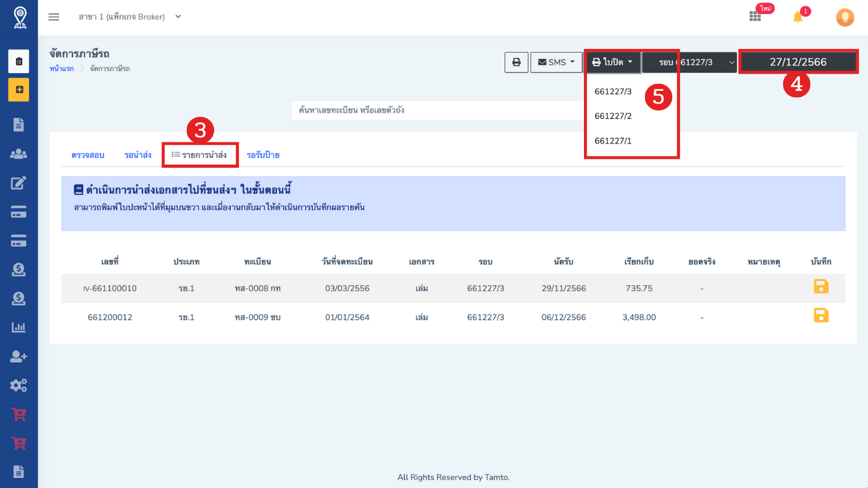This screenshot has height=488, width=868.
Task: Focus the ค้นหาเลขทะเบียน search box
Action: point(438,111)
